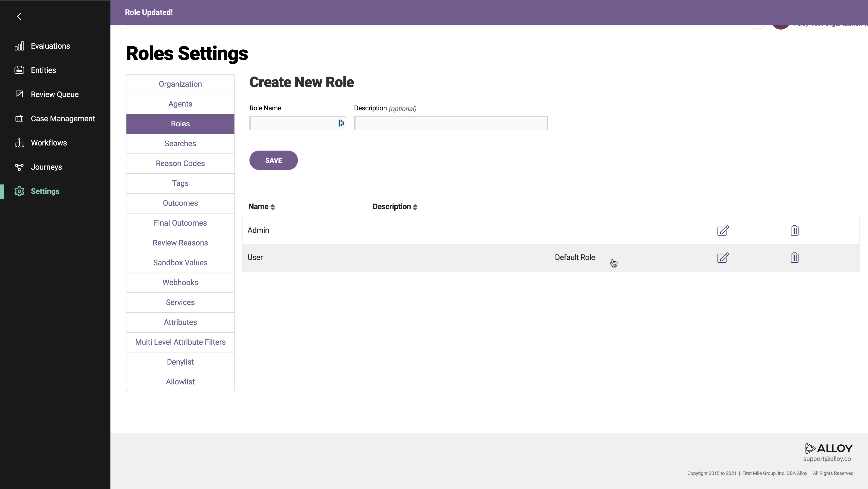Click the edit icon for User role
Image resolution: width=868 pixels, height=489 pixels.
point(723,258)
